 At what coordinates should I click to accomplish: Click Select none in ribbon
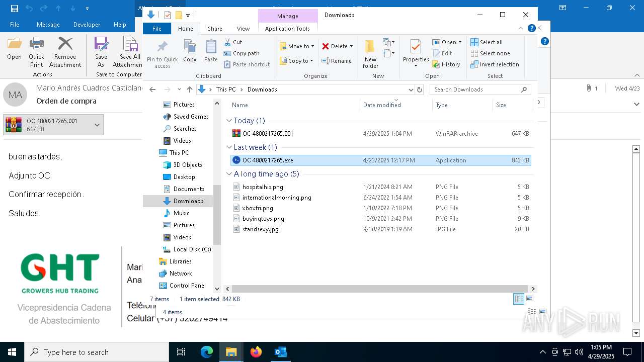coord(490,53)
